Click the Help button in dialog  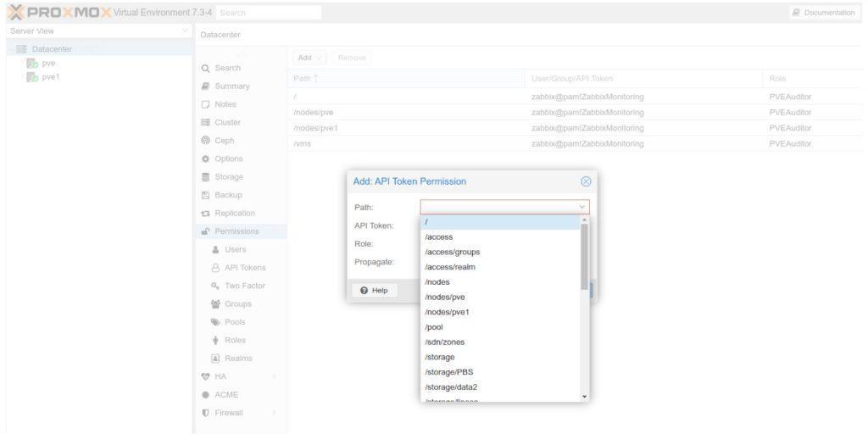pyautogui.click(x=375, y=291)
